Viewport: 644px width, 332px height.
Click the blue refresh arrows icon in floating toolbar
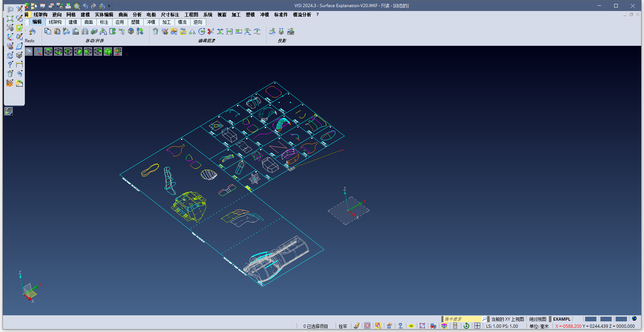point(10,55)
